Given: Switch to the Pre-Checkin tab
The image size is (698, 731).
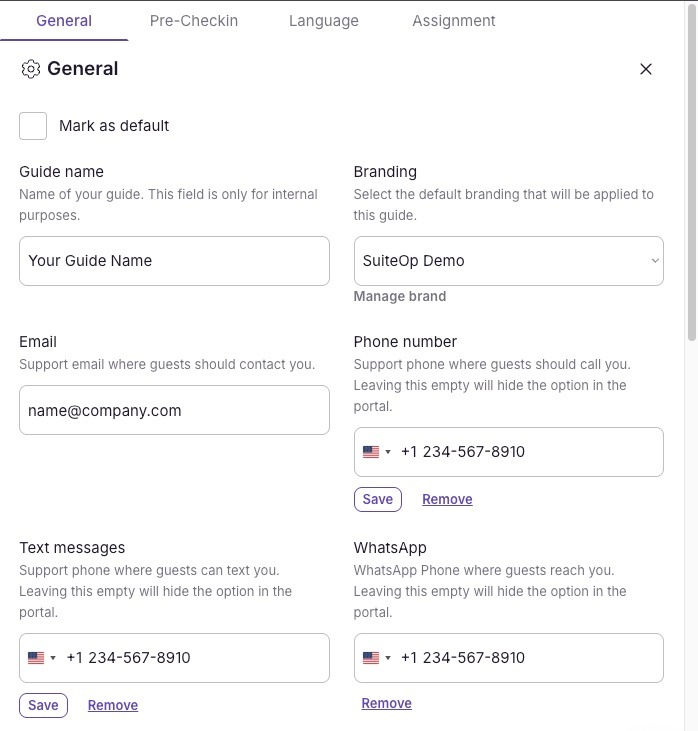Looking at the screenshot, I should pos(194,20).
